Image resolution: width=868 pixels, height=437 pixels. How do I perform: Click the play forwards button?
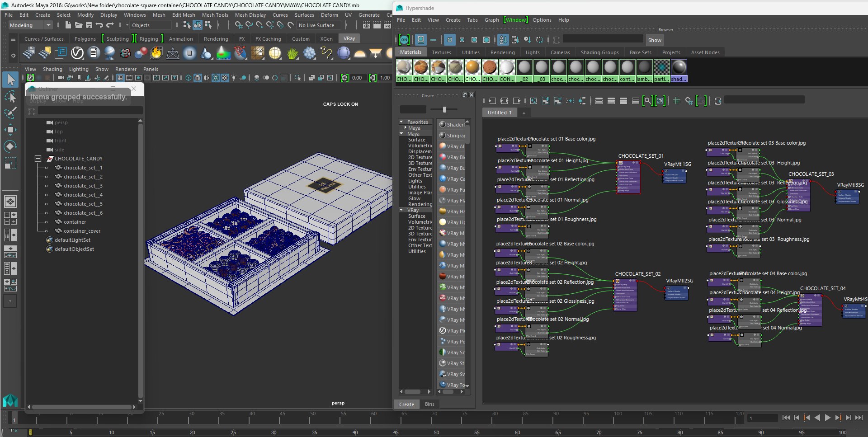coord(828,418)
